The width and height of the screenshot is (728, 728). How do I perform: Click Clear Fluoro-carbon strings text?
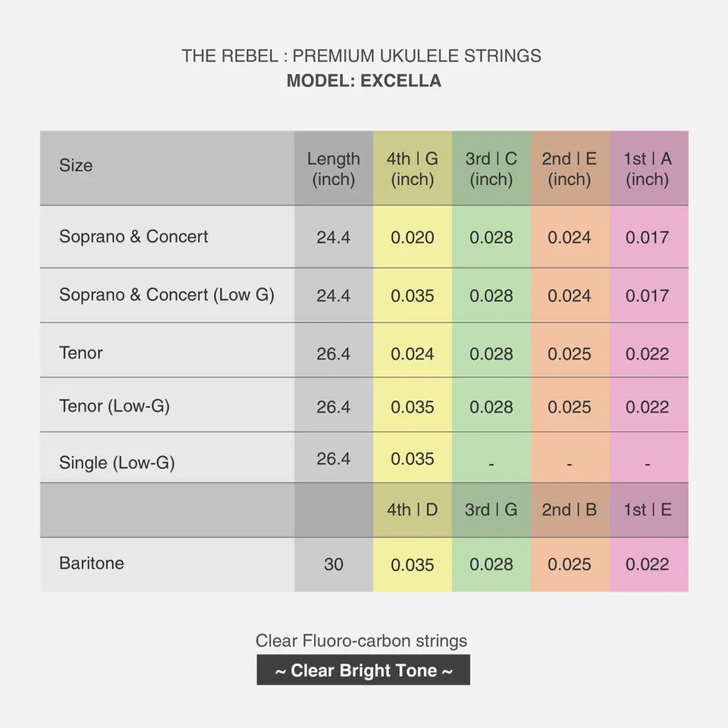[x=361, y=641]
